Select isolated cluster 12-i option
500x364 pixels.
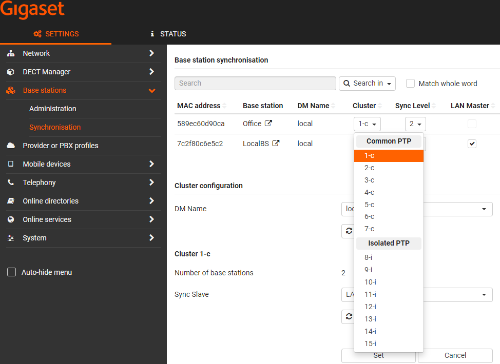(389, 307)
